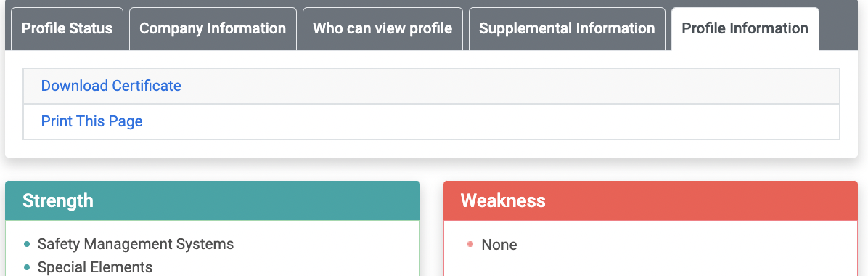Select the Safety Management Systems list item

click(x=136, y=244)
